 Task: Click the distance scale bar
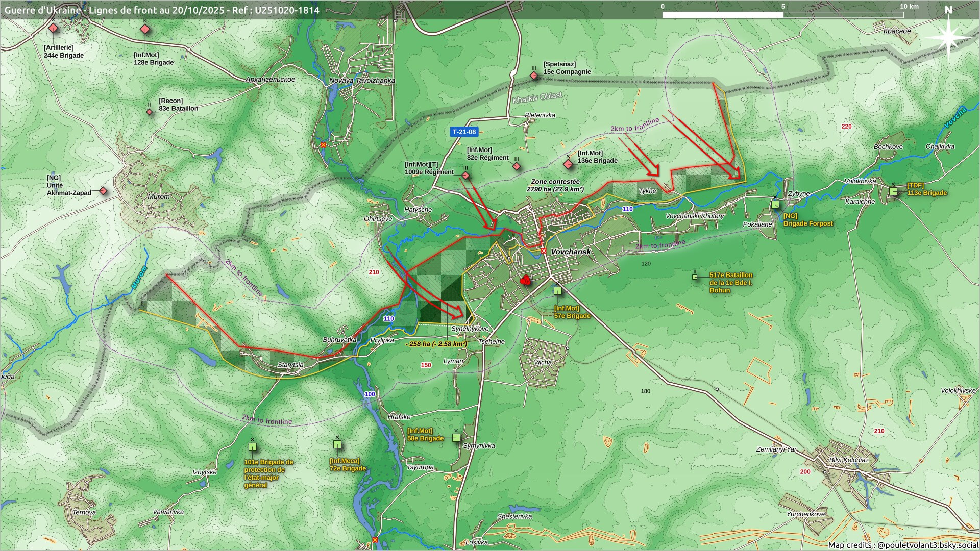coord(782,15)
